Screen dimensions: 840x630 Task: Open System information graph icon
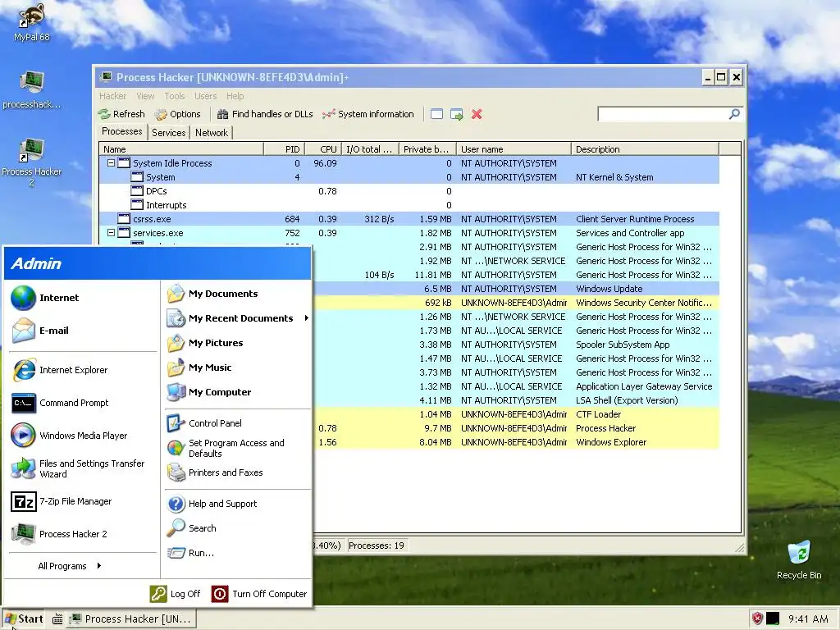(x=328, y=114)
